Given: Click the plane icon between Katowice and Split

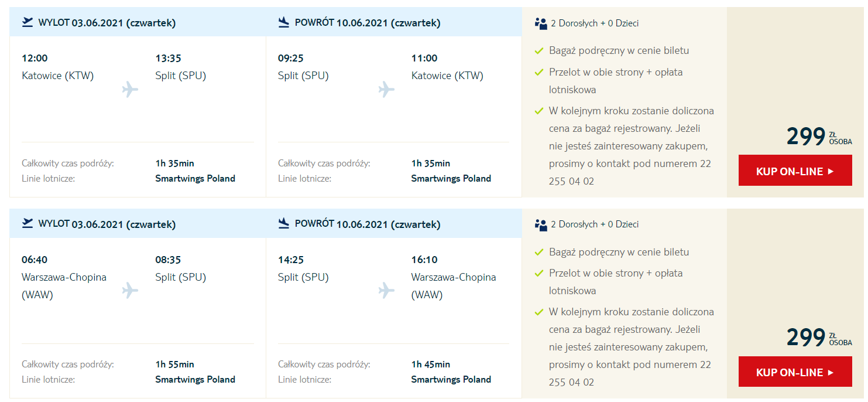Looking at the screenshot, I should pyautogui.click(x=131, y=90).
